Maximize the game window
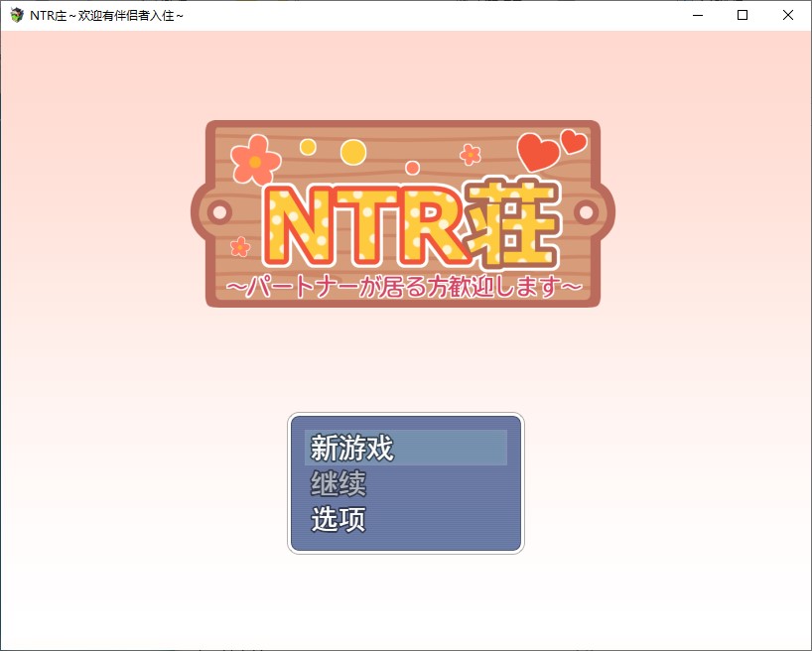The image size is (812, 651). point(740,15)
